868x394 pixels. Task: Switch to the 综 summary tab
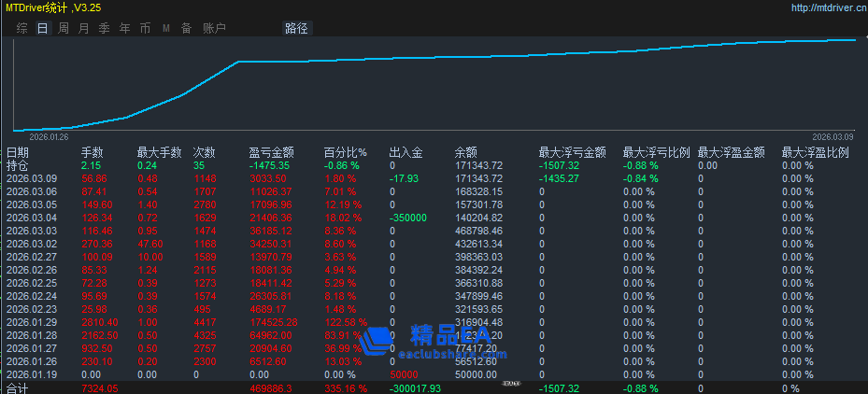pyautogui.click(x=21, y=29)
